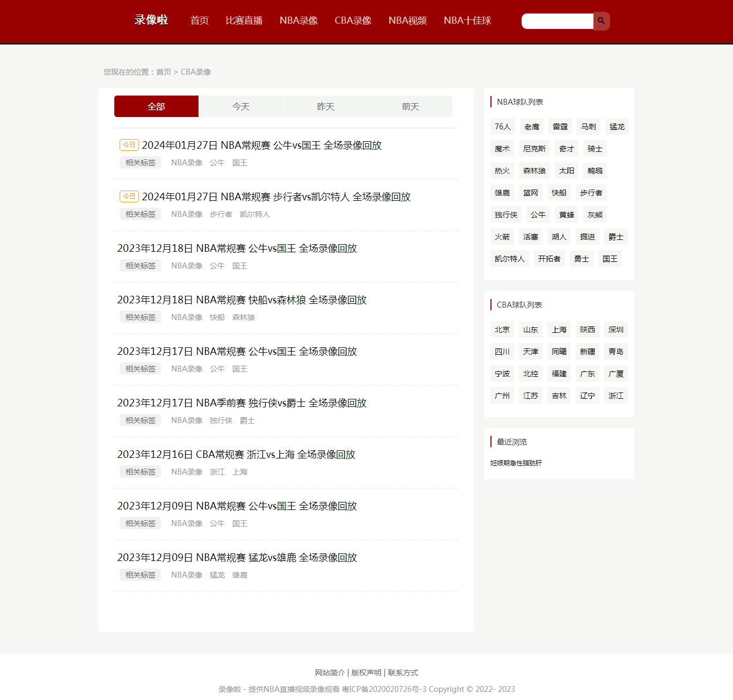Select the 前天 filter tab
The width and height of the screenshot is (733, 700).
(x=411, y=106)
